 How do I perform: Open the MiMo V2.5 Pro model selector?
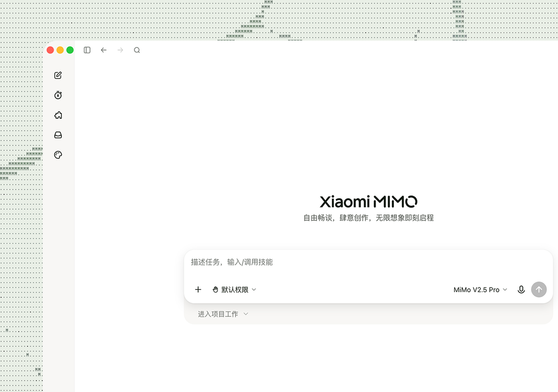point(480,289)
